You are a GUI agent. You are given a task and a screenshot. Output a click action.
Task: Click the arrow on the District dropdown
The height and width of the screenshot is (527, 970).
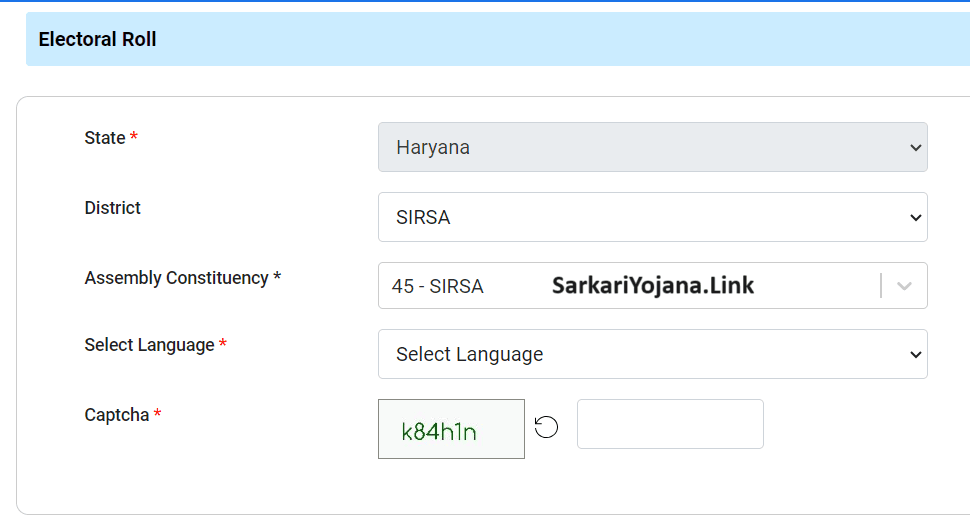[x=914, y=218]
